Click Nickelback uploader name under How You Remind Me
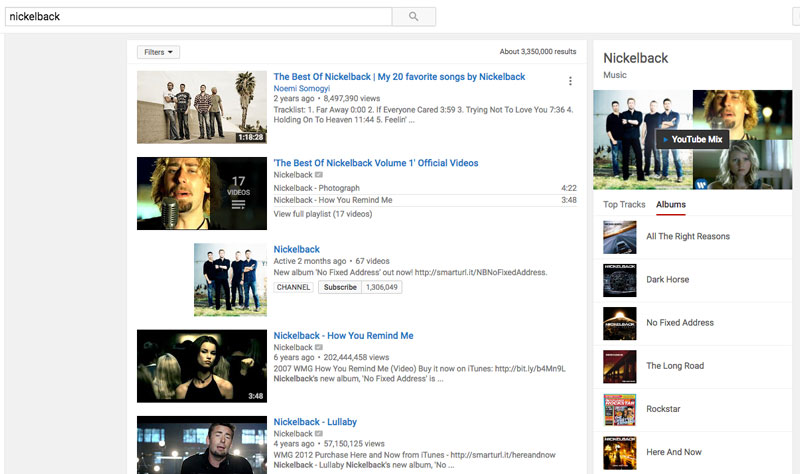This screenshot has width=800, height=474. click(x=293, y=347)
